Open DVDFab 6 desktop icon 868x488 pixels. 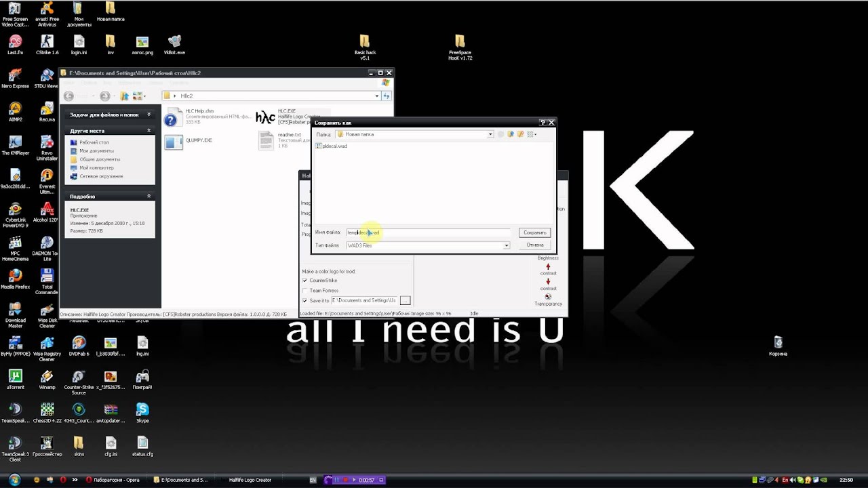coord(79,345)
